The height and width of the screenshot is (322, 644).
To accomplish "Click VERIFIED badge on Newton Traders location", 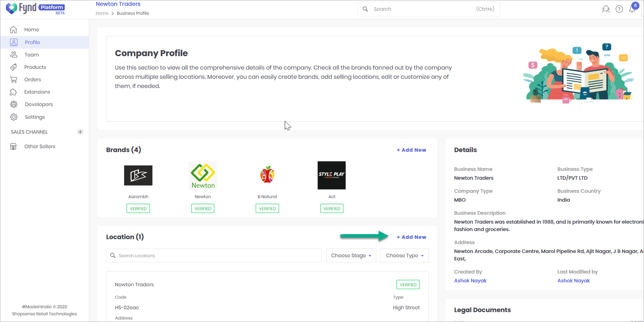I will pyautogui.click(x=408, y=285).
